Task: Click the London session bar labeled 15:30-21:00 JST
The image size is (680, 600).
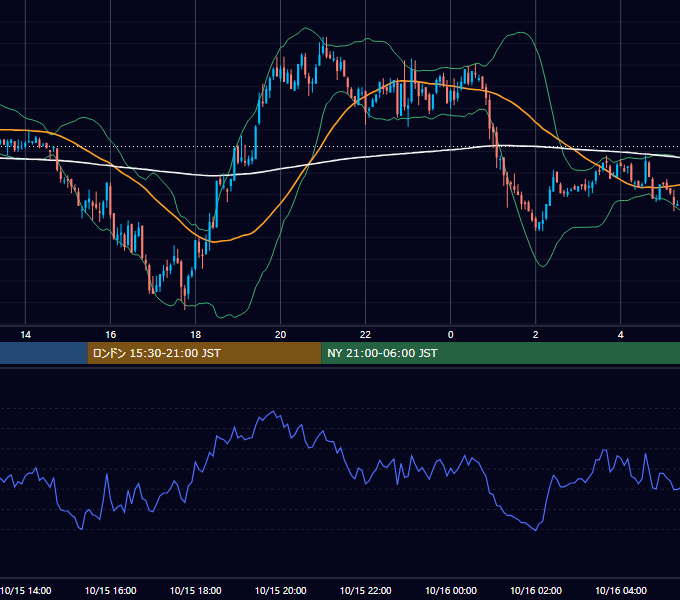Action: (204, 353)
